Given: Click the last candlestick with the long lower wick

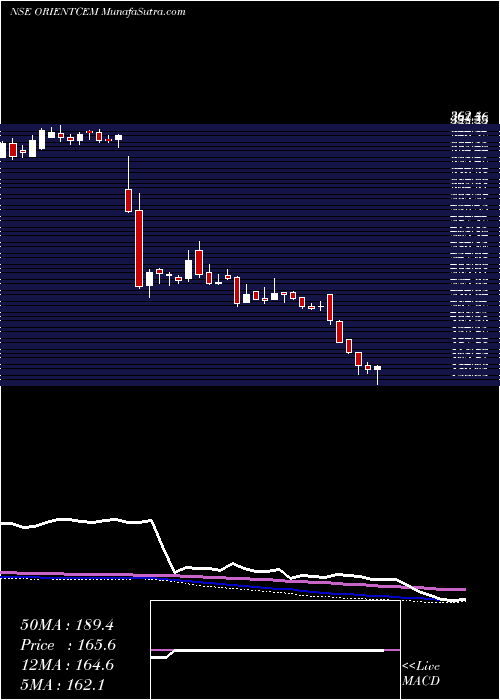Looking at the screenshot, I should click(377, 374).
